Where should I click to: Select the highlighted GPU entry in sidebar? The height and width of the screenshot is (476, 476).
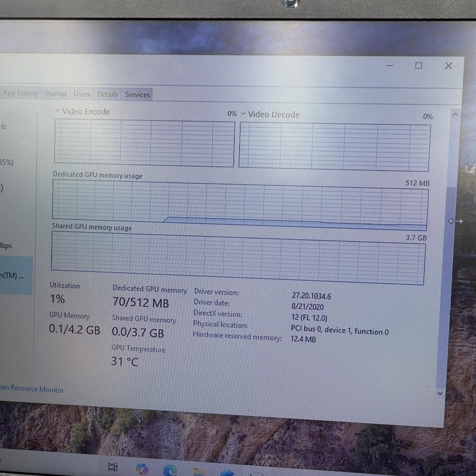point(16,275)
